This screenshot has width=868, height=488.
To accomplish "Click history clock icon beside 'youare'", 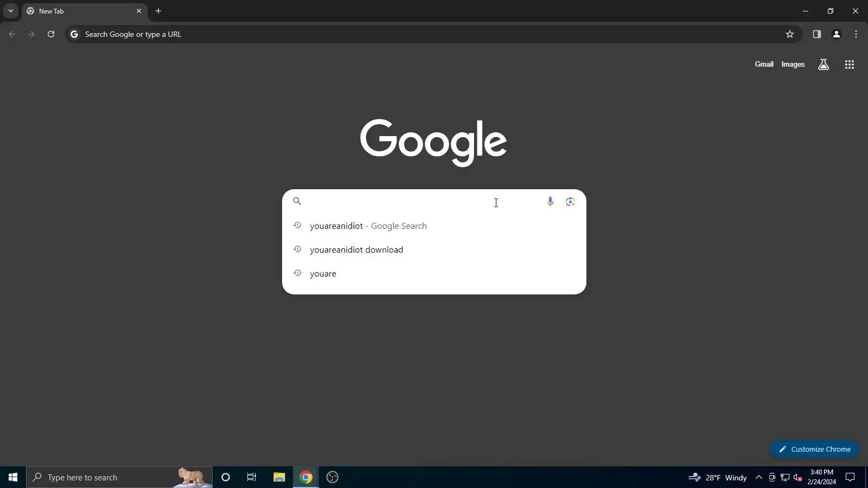I will [297, 273].
